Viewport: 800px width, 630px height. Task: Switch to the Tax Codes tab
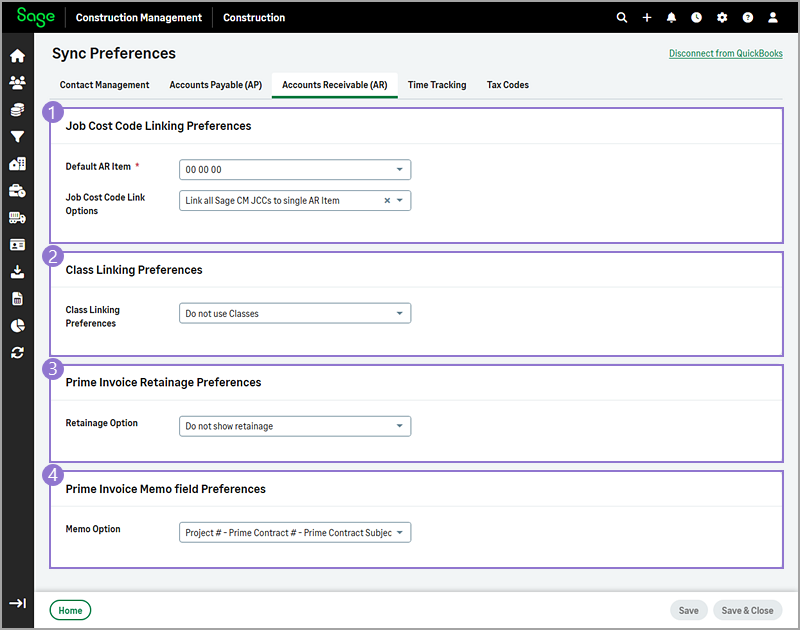tap(508, 85)
